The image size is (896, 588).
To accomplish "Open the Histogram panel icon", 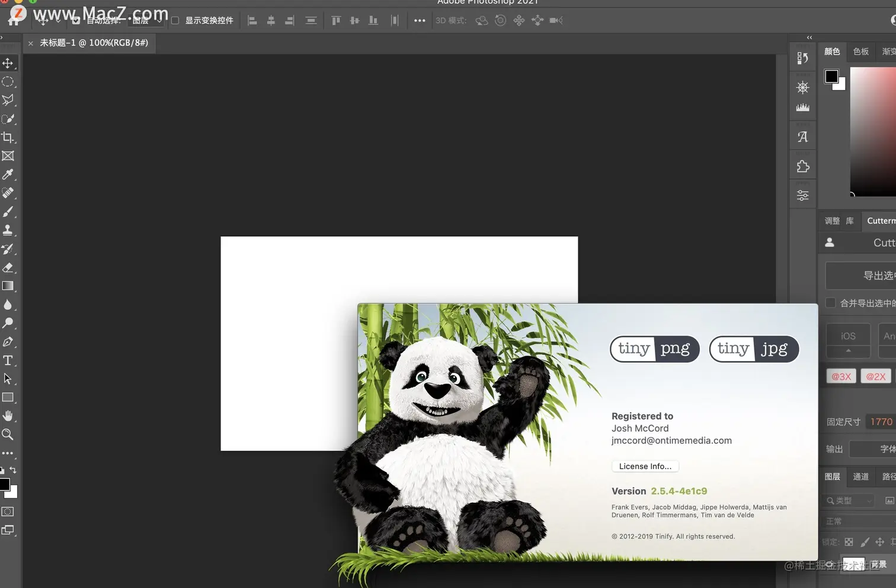I will point(802,107).
